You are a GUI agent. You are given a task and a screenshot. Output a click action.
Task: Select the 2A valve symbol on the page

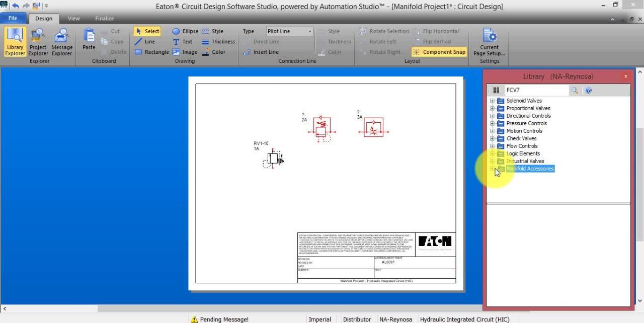click(322, 129)
